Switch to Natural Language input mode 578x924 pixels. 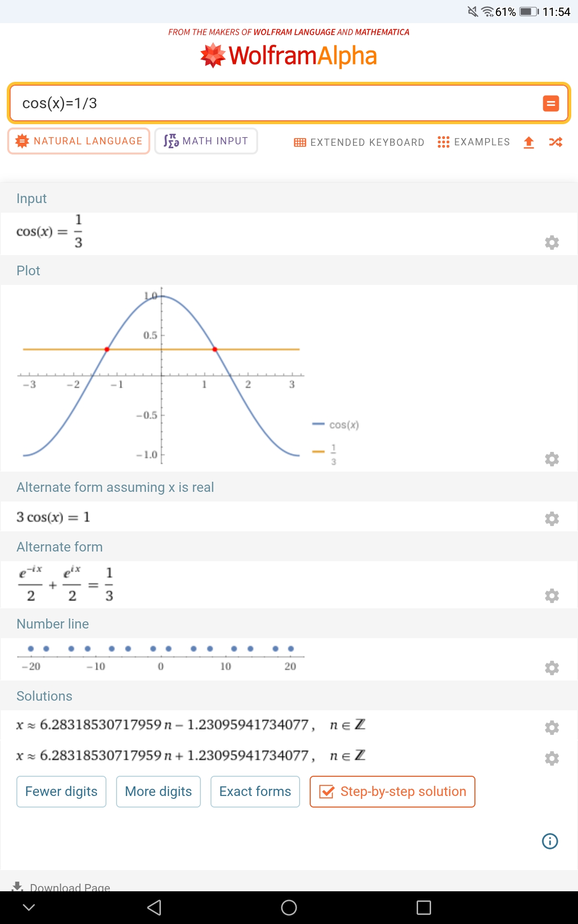(x=79, y=141)
